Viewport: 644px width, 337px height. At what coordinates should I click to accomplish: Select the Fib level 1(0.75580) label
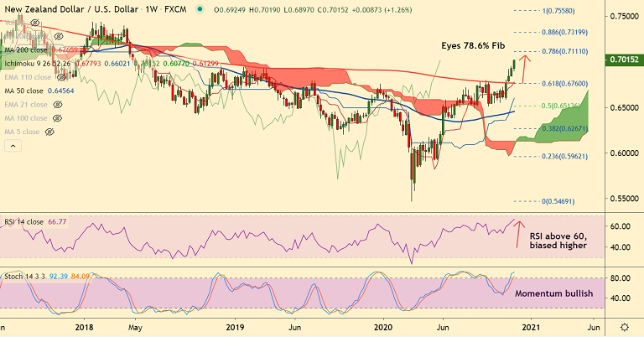(x=558, y=11)
